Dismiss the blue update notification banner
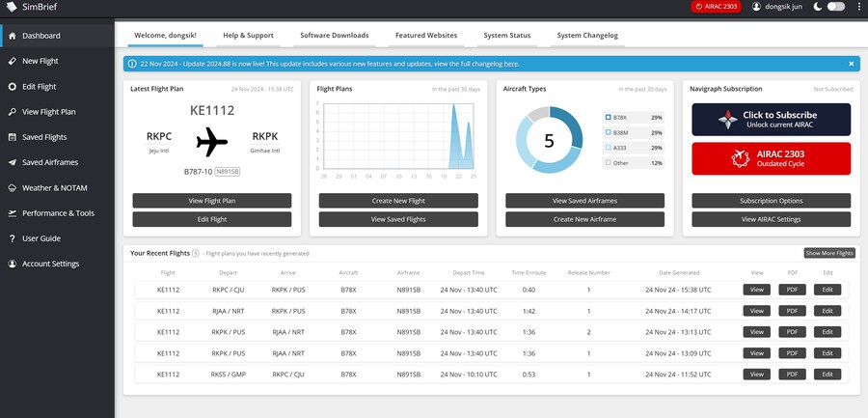 pyautogui.click(x=851, y=64)
